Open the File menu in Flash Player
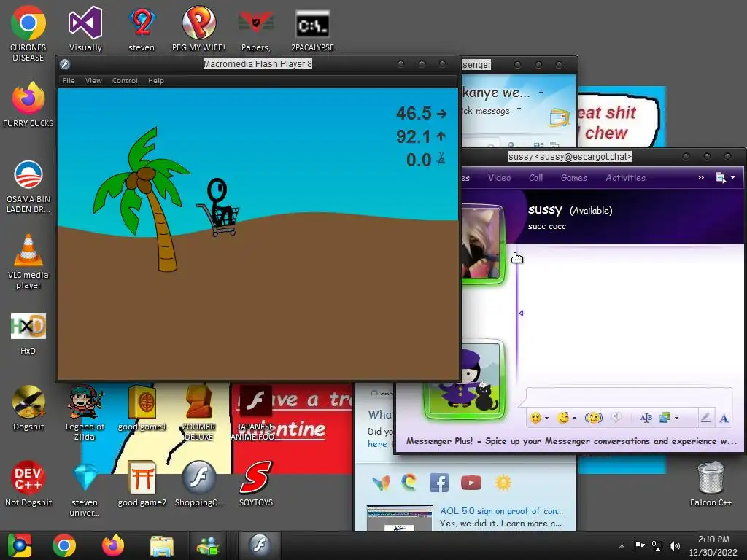The width and height of the screenshot is (747, 560). (x=69, y=80)
